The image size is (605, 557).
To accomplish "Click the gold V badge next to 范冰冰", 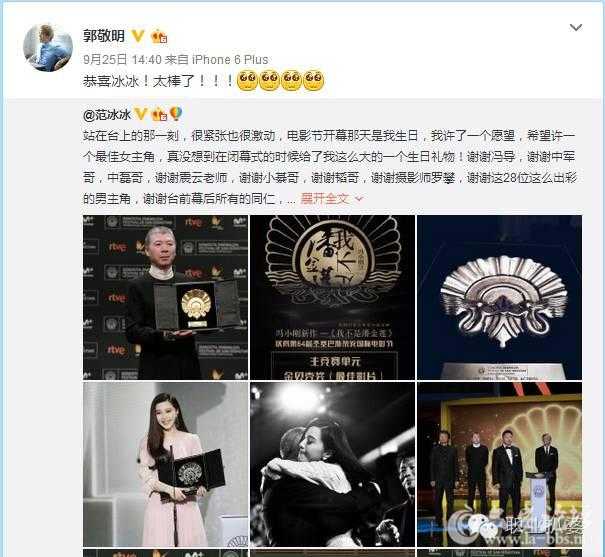I will click(x=141, y=114).
